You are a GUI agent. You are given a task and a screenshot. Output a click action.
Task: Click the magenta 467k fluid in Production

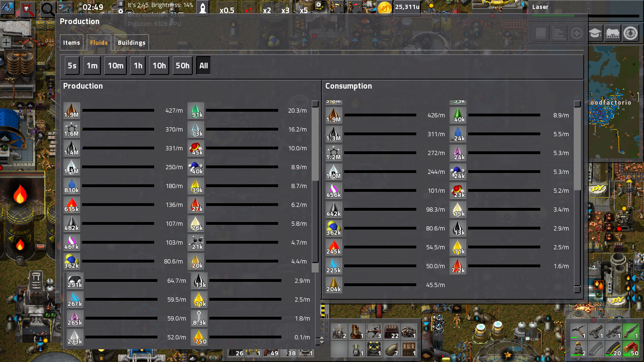pos(72,243)
